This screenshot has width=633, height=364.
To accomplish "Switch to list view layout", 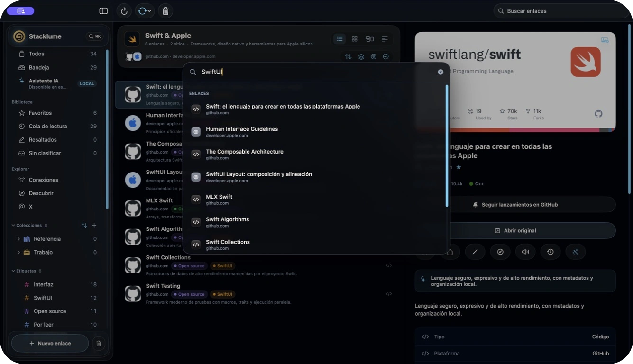I will tap(339, 39).
